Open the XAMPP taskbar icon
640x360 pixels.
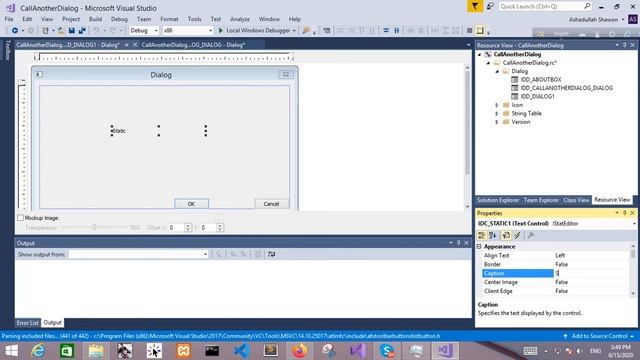[x=183, y=351]
